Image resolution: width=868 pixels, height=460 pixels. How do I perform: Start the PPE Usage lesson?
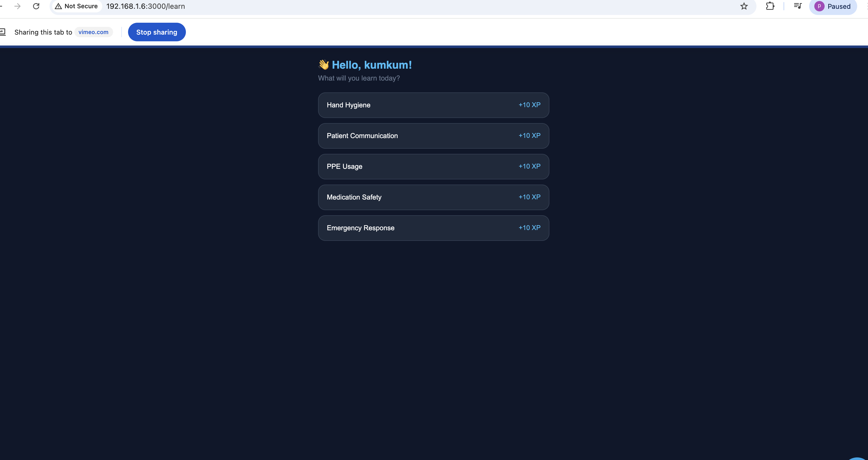(344, 166)
